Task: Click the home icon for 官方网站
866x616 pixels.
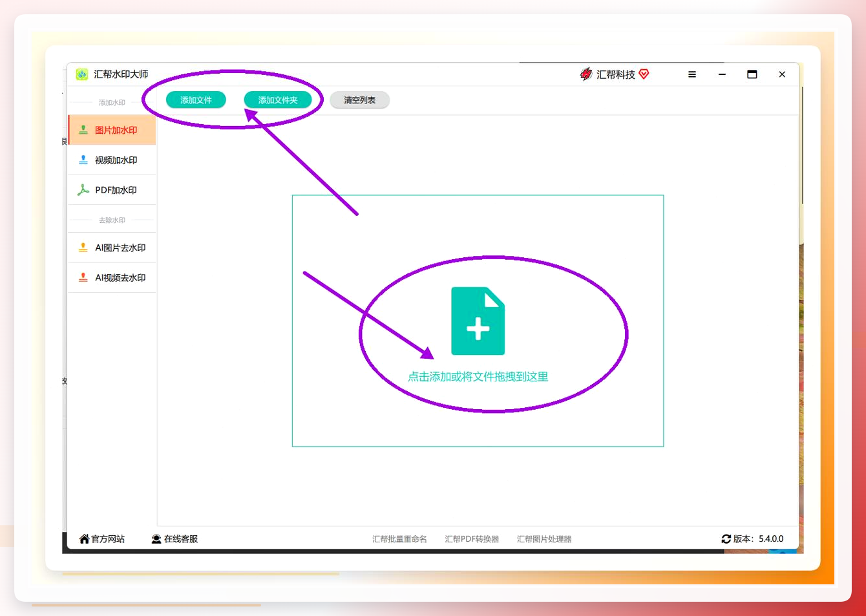Action: (84, 539)
